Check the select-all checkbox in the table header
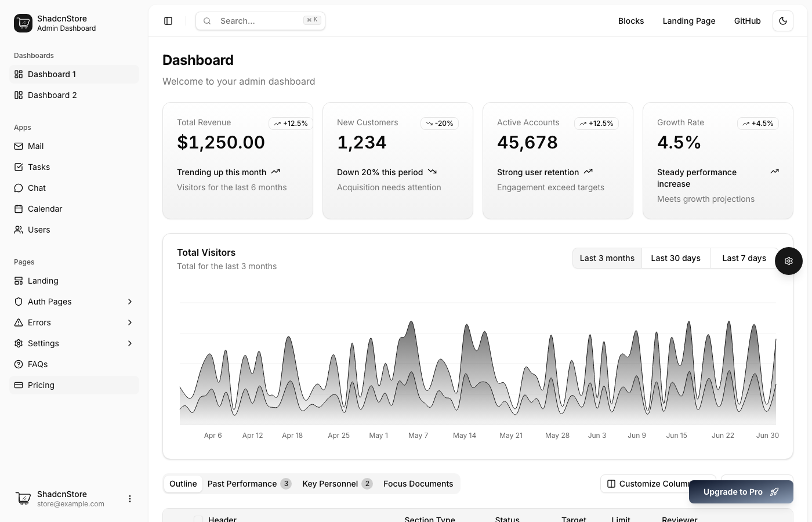The height and width of the screenshot is (522, 812). point(198,520)
